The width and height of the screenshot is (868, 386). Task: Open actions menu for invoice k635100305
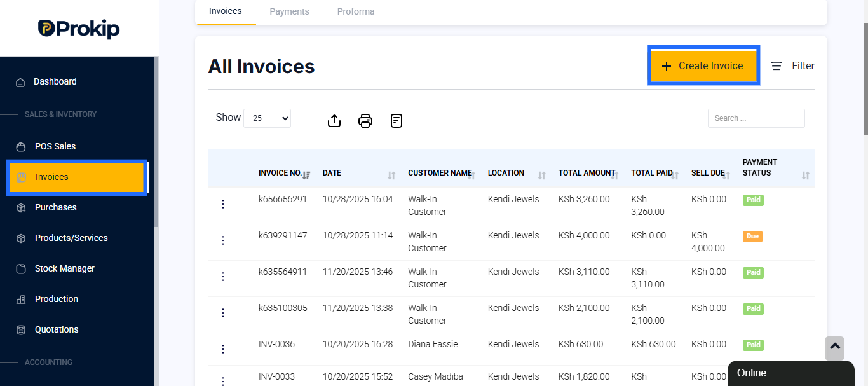click(223, 313)
